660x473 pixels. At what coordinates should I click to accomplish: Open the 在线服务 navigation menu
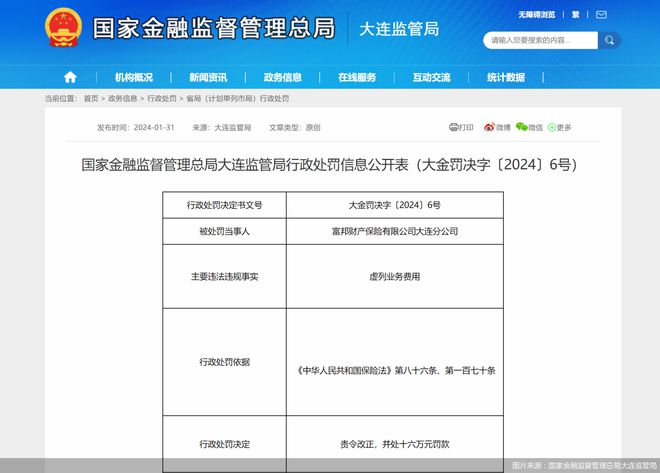tap(357, 77)
